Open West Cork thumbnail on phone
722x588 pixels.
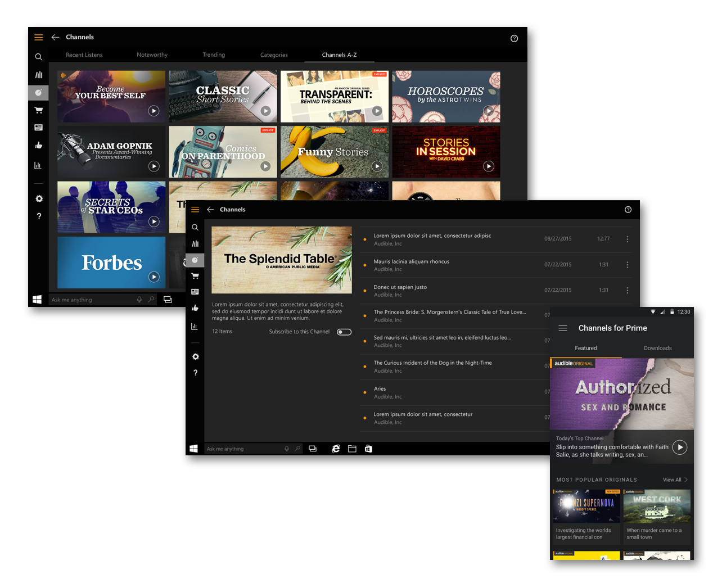tap(657, 506)
